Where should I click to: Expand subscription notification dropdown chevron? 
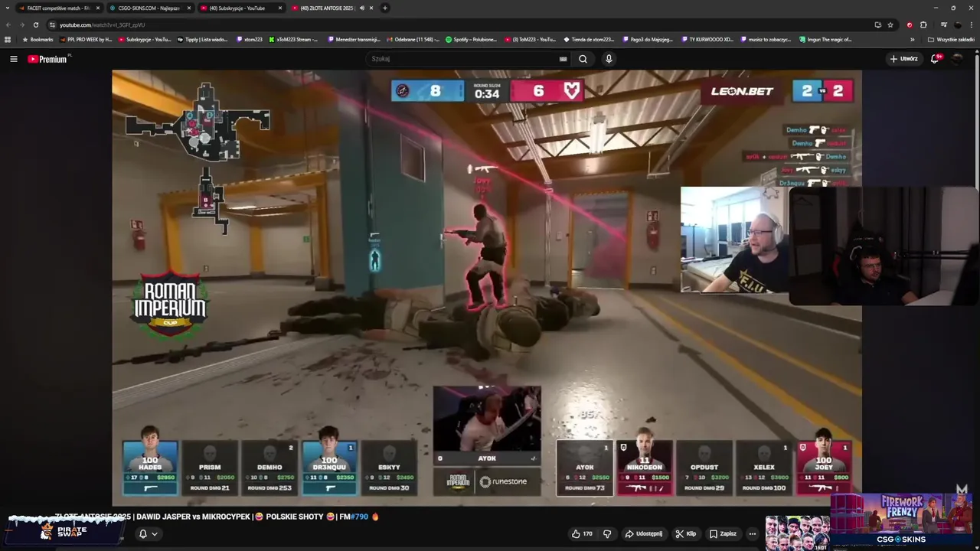pyautogui.click(x=155, y=533)
